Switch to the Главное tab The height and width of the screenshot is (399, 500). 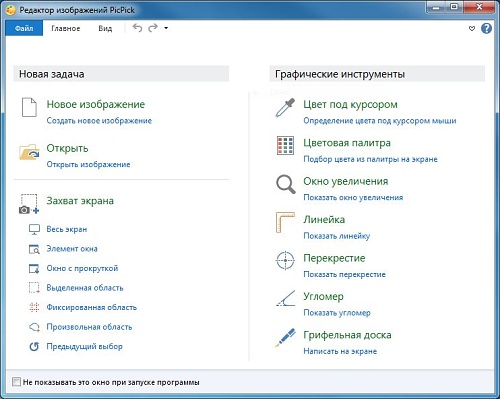66,29
